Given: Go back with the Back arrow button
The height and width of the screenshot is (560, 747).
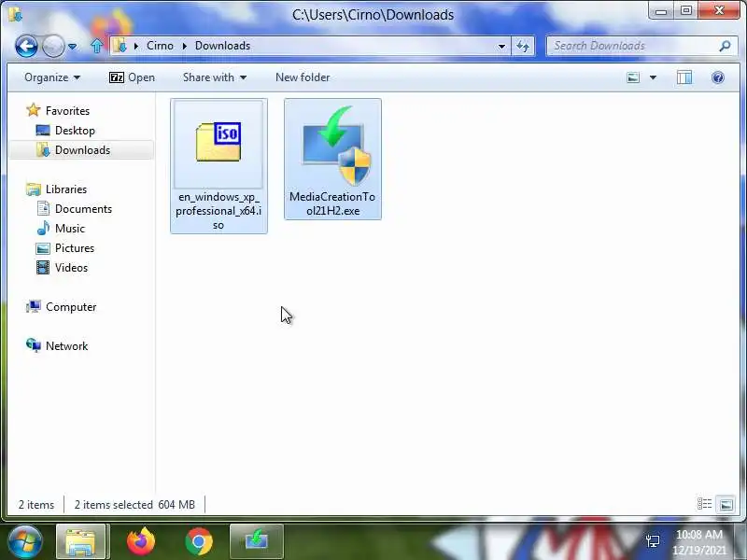Looking at the screenshot, I should tap(26, 46).
